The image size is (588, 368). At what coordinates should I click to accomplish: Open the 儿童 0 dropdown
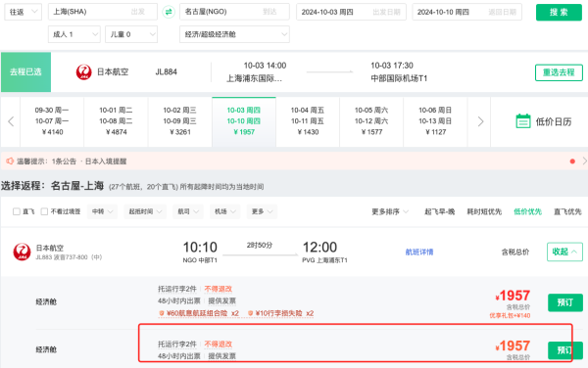coord(131,34)
